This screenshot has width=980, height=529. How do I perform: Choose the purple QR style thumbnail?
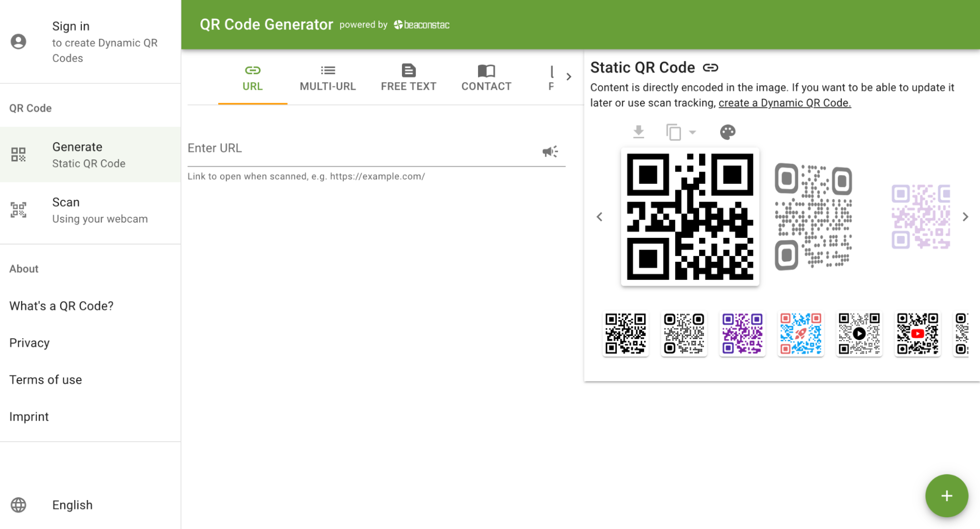pos(742,334)
